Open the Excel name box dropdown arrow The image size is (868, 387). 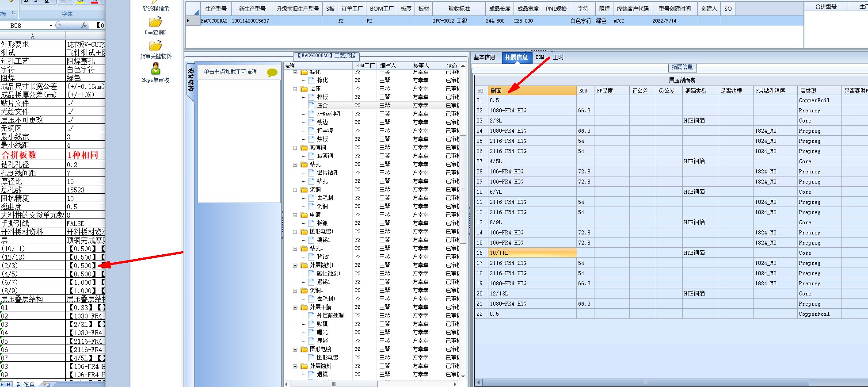51,26
